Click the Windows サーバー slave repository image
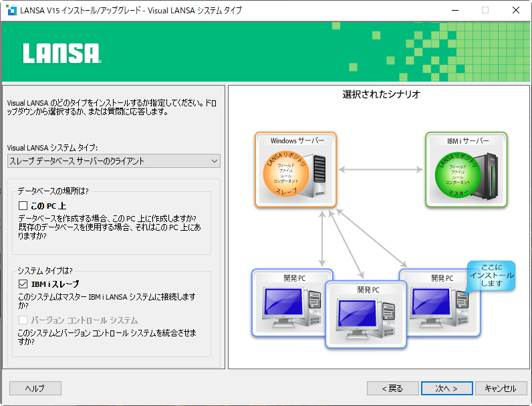This screenshot has width=532, height=406. point(295,170)
